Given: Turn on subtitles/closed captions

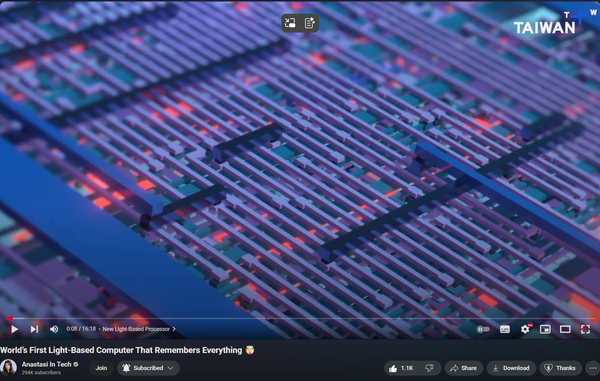Looking at the screenshot, I should (x=505, y=329).
